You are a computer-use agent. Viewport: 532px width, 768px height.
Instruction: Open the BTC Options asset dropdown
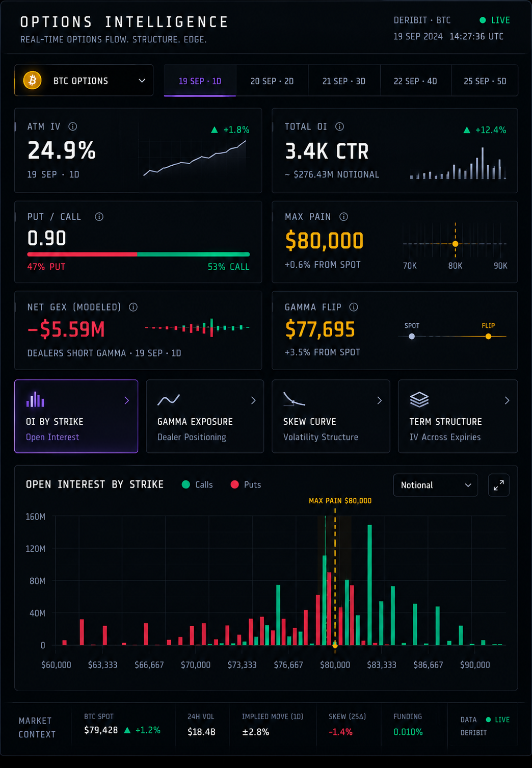(x=84, y=81)
